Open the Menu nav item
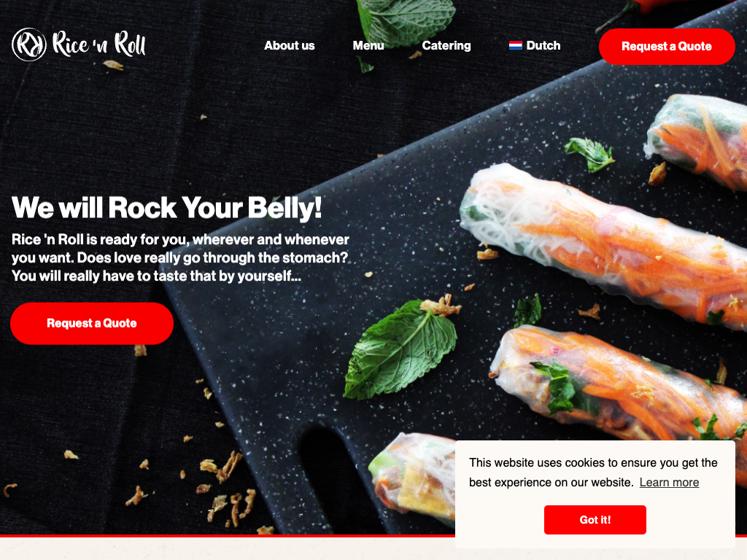This screenshot has width=747, height=560. (368, 46)
